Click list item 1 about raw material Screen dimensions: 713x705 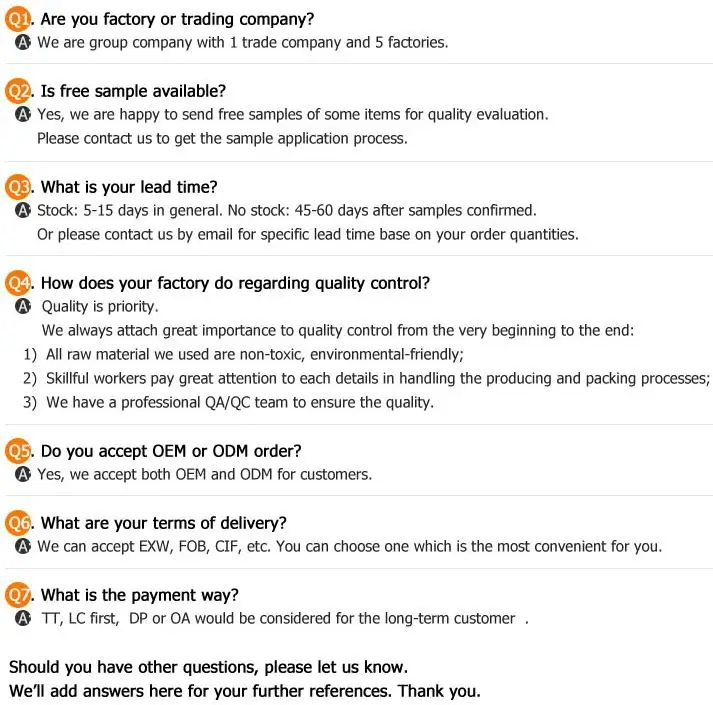click(x=243, y=354)
